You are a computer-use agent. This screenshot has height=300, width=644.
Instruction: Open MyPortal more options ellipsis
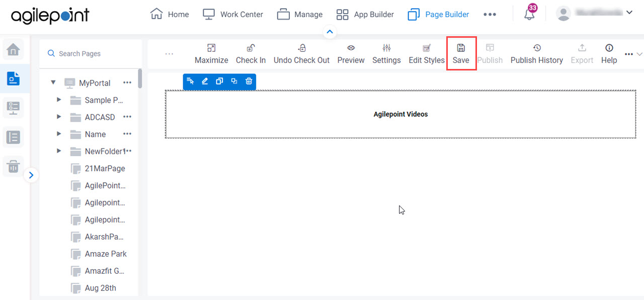pos(127,83)
